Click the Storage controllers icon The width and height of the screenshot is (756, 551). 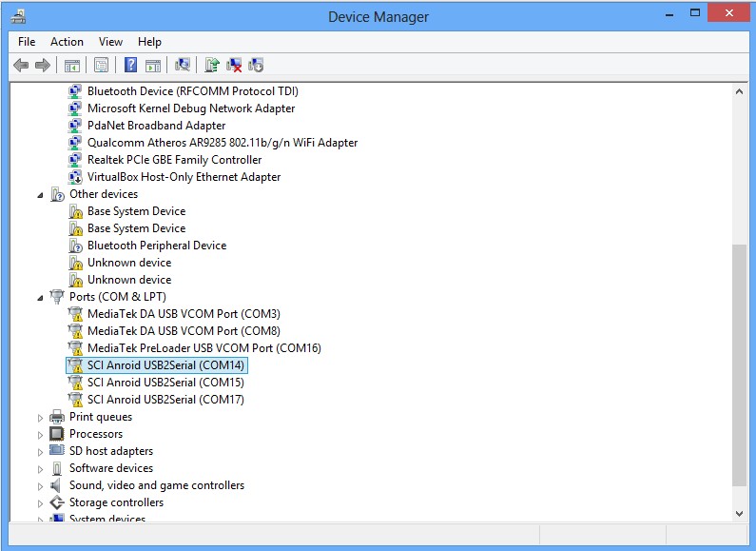[x=57, y=502]
